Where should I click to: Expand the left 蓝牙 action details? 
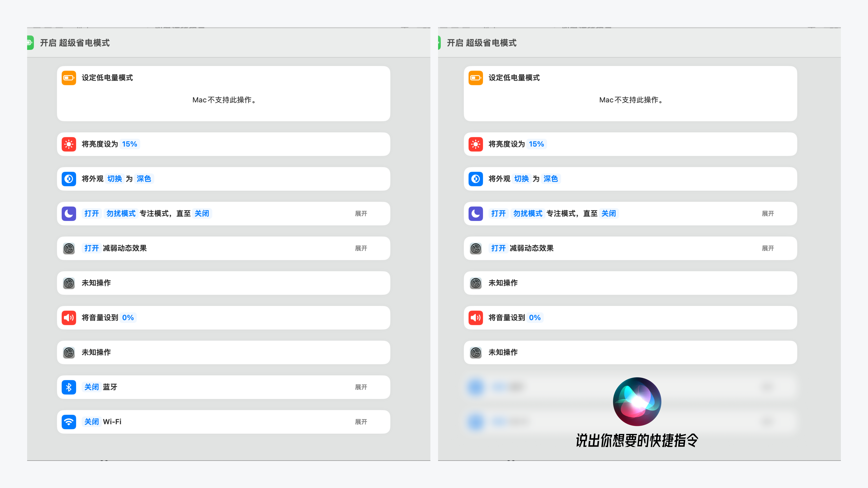pos(361,387)
